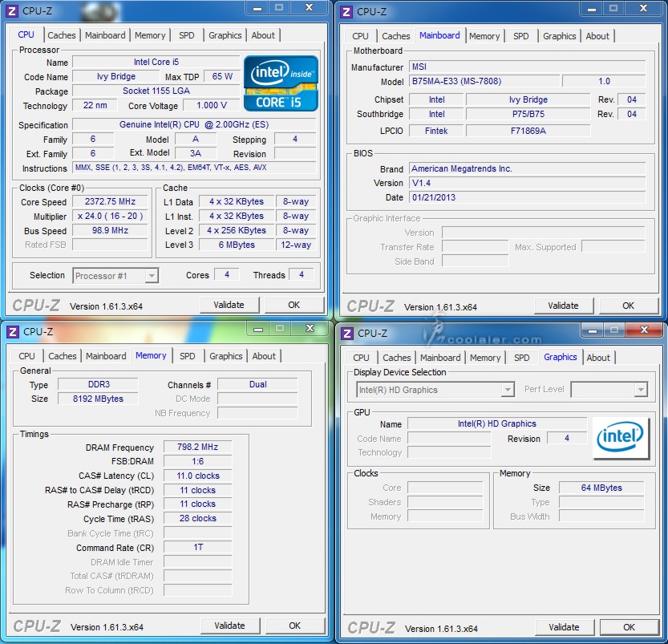The image size is (668, 644).
Task: Click the motherboard model revision field '1.0'
Action: coord(604,81)
